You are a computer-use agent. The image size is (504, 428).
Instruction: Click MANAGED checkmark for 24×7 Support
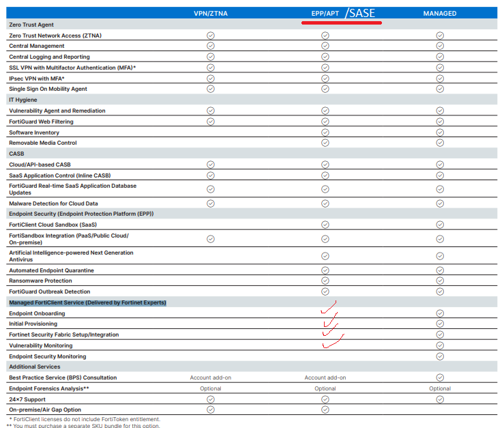440,399
